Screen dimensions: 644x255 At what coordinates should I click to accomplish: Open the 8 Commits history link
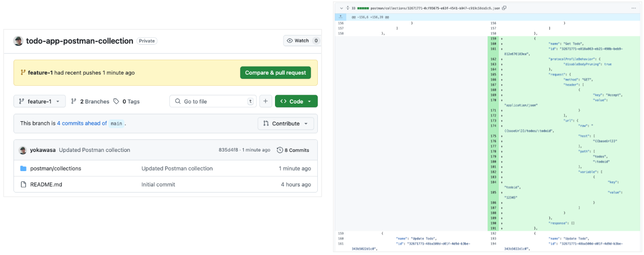tap(293, 150)
